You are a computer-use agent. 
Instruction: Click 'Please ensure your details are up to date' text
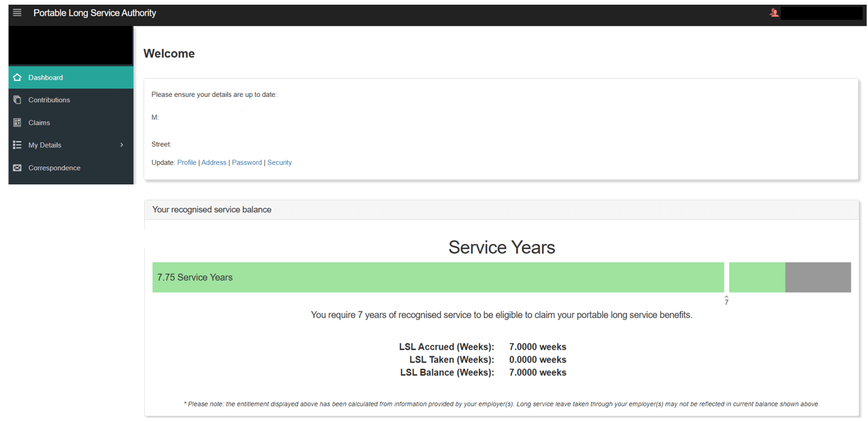click(x=214, y=94)
